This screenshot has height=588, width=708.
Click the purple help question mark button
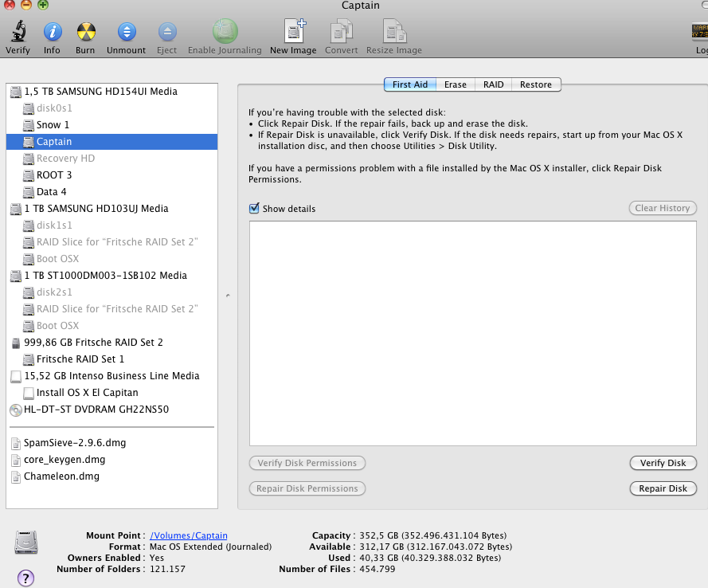coord(25,578)
